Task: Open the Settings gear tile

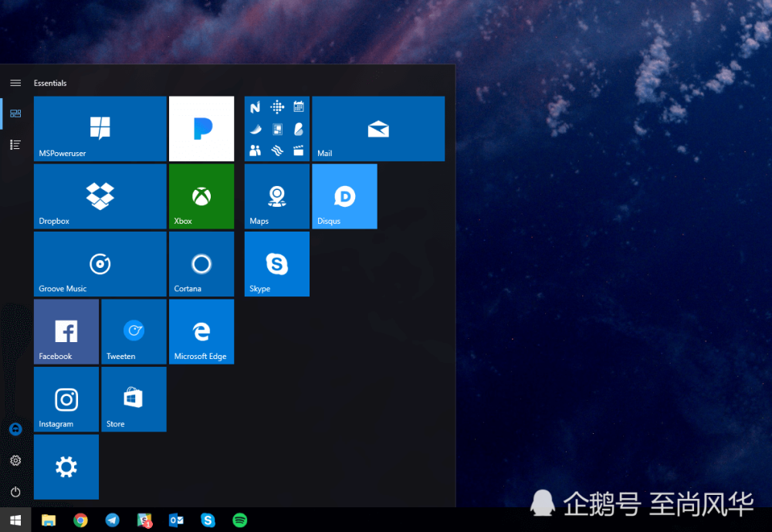Action: [66, 467]
